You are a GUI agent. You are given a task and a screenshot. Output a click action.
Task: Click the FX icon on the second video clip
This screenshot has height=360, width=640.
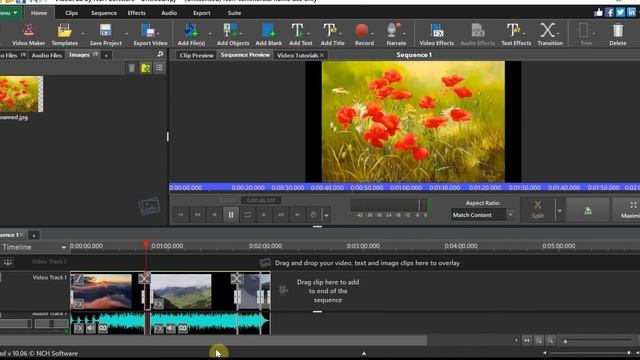tap(158, 304)
